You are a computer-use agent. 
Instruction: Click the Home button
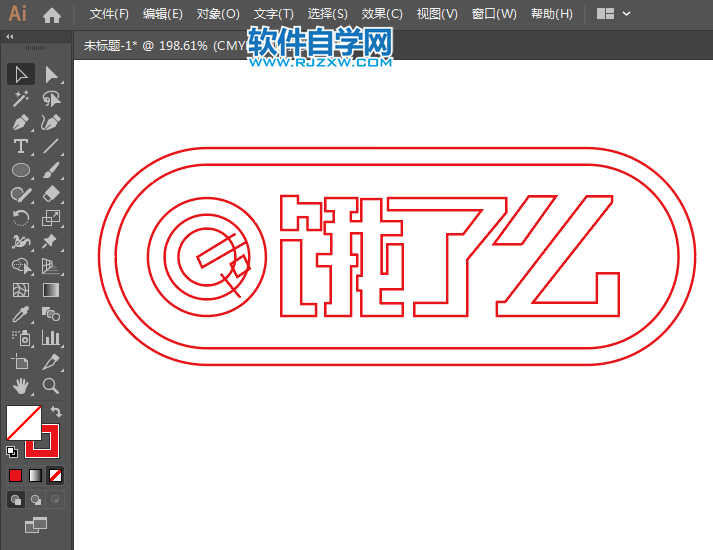click(x=52, y=14)
